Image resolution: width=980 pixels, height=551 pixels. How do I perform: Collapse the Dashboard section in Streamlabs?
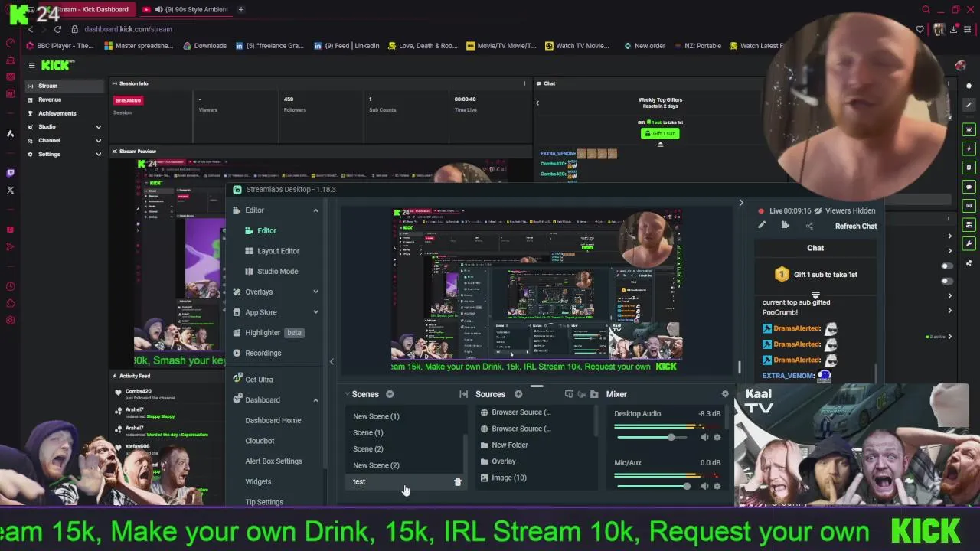[x=315, y=399]
